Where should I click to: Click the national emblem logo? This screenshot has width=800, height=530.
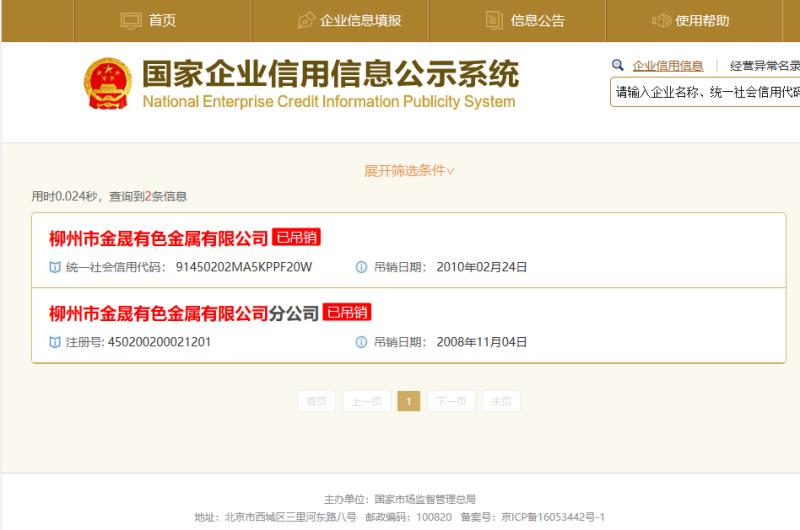click(107, 84)
